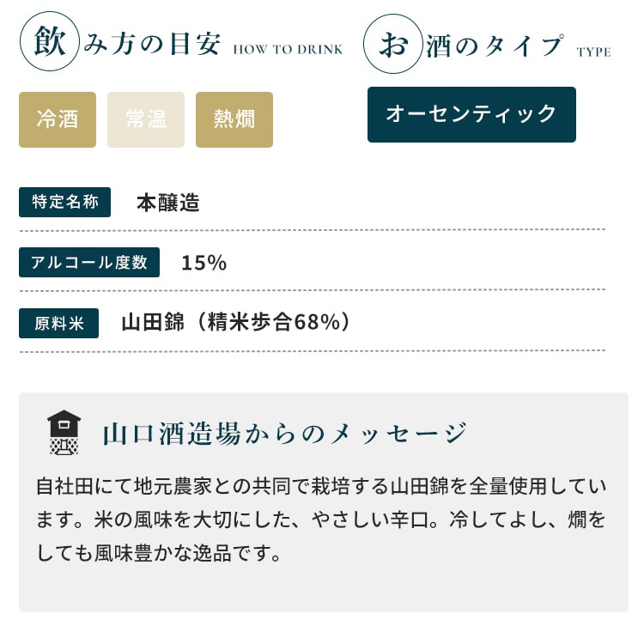The image size is (644, 644).
Task: Click the TYPE subtitle text
Action: [x=593, y=52]
